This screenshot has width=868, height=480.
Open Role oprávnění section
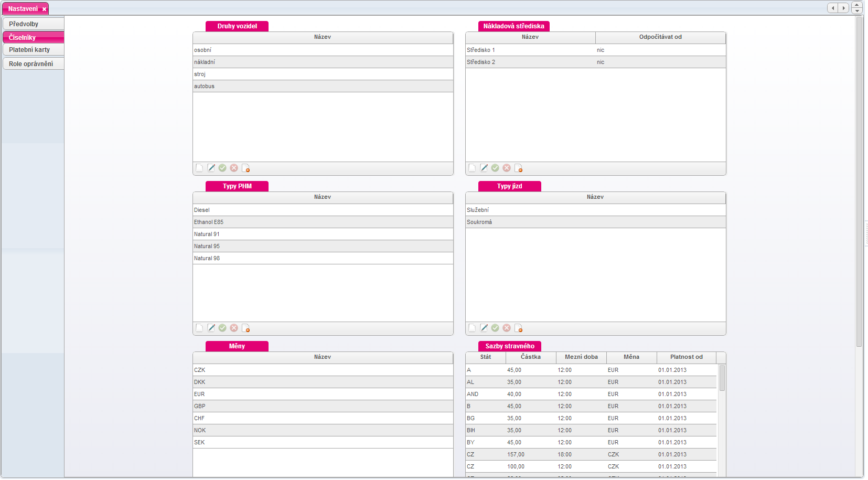[33, 63]
